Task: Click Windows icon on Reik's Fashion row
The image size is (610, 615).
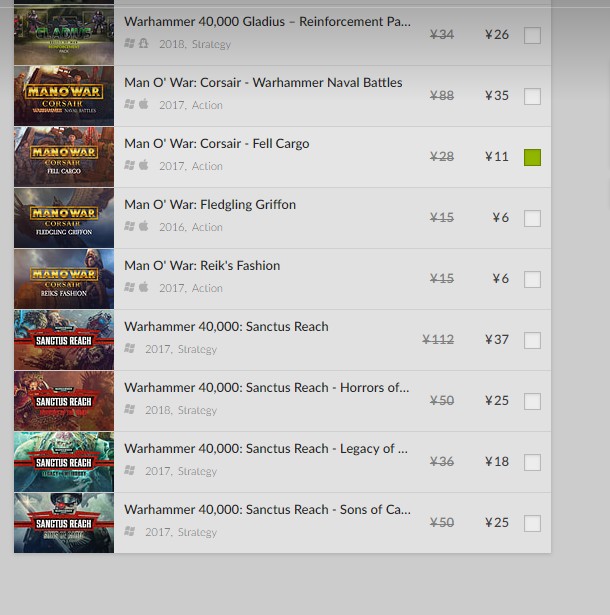Action: (129, 287)
